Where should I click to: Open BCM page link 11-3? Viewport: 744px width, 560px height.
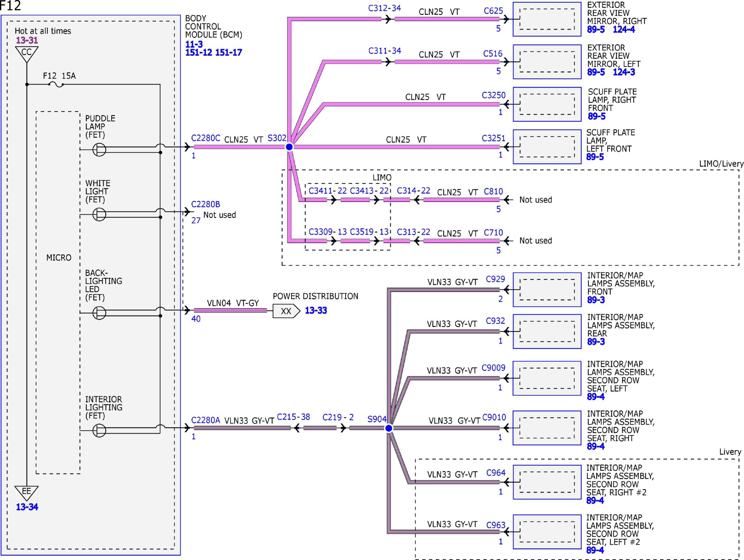coord(194,44)
